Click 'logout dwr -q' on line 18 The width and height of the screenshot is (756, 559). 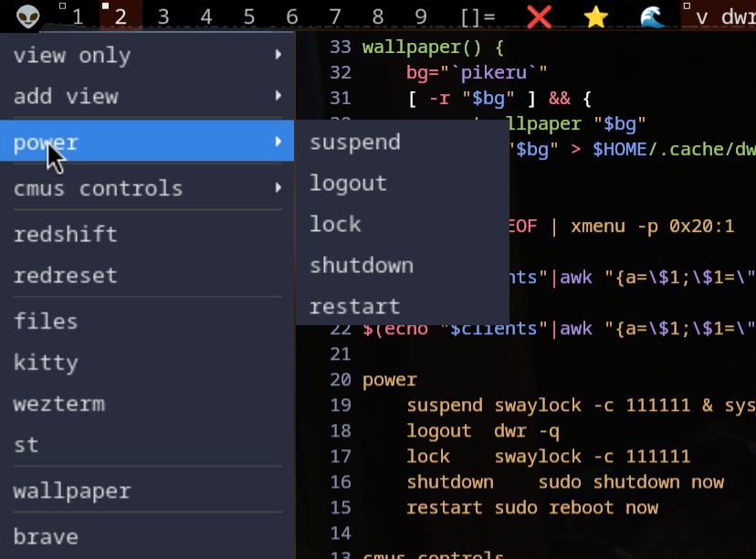click(x=483, y=431)
